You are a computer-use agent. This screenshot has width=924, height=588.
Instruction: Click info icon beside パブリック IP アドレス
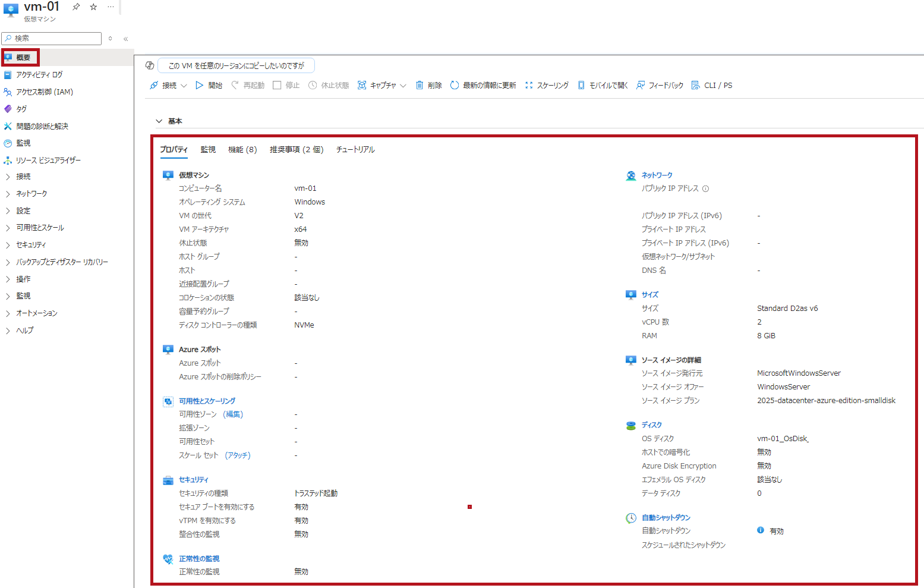pyautogui.click(x=706, y=189)
